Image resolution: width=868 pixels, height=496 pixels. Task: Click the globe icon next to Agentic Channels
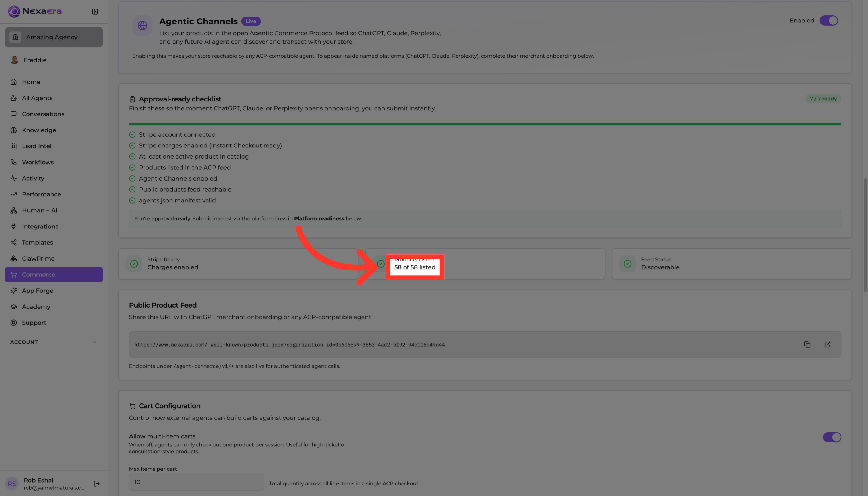pos(142,26)
